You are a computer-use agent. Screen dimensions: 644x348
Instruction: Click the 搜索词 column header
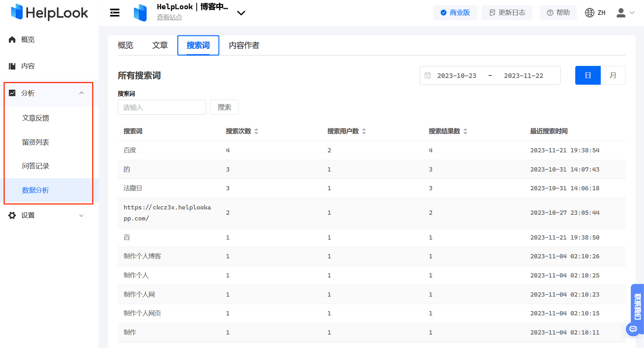[x=133, y=131]
